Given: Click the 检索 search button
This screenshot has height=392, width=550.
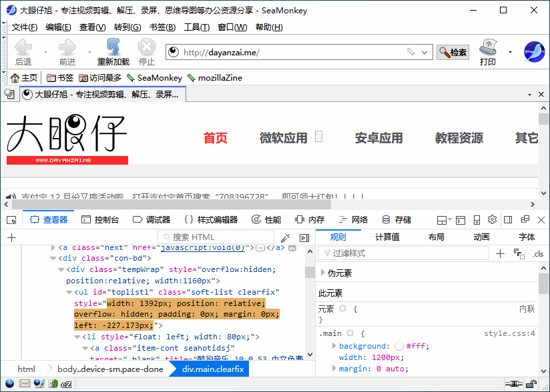Looking at the screenshot, I should click(453, 52).
